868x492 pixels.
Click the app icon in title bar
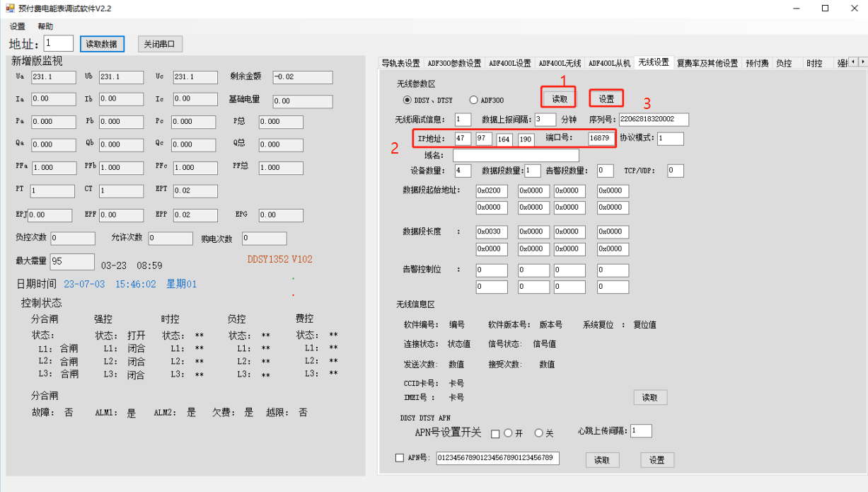pyautogui.click(x=9, y=8)
